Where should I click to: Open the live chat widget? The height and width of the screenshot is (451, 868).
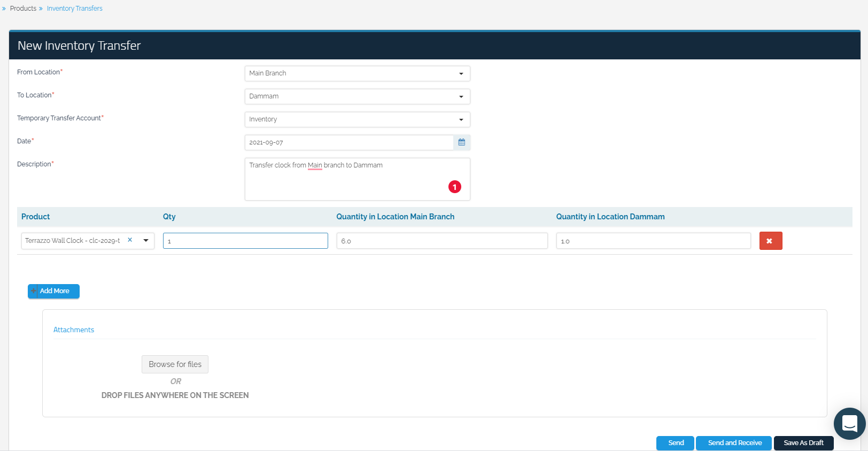849,424
